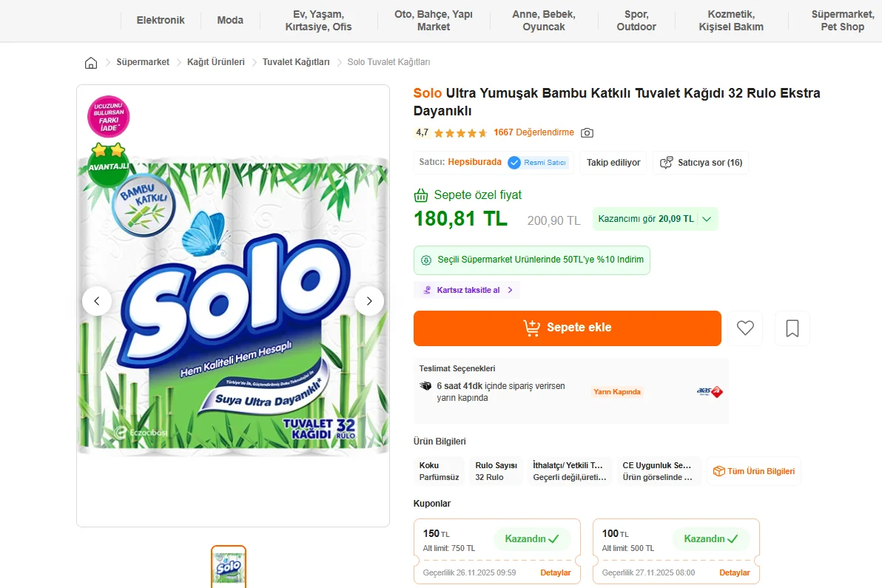Screen dimensions: 882x588
Task: Expand the Kazancımı gör savings dropdown
Action: [655, 219]
